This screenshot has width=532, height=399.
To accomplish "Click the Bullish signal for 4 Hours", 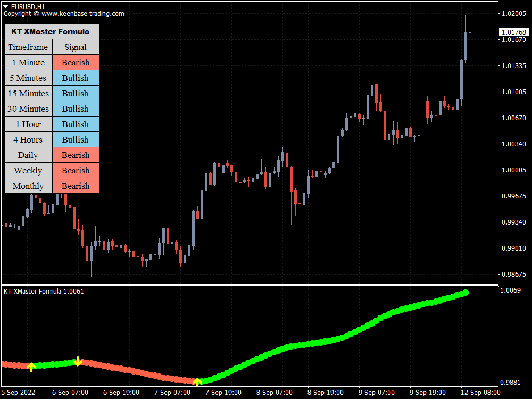I will [76, 140].
